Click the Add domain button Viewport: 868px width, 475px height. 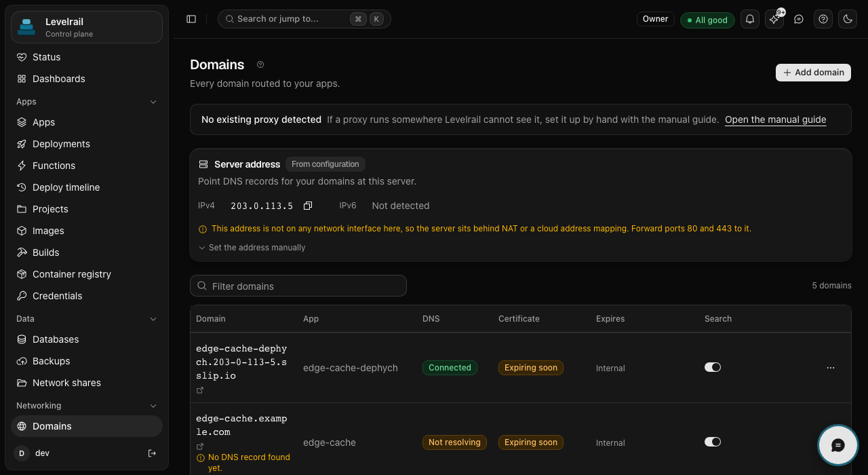point(813,73)
